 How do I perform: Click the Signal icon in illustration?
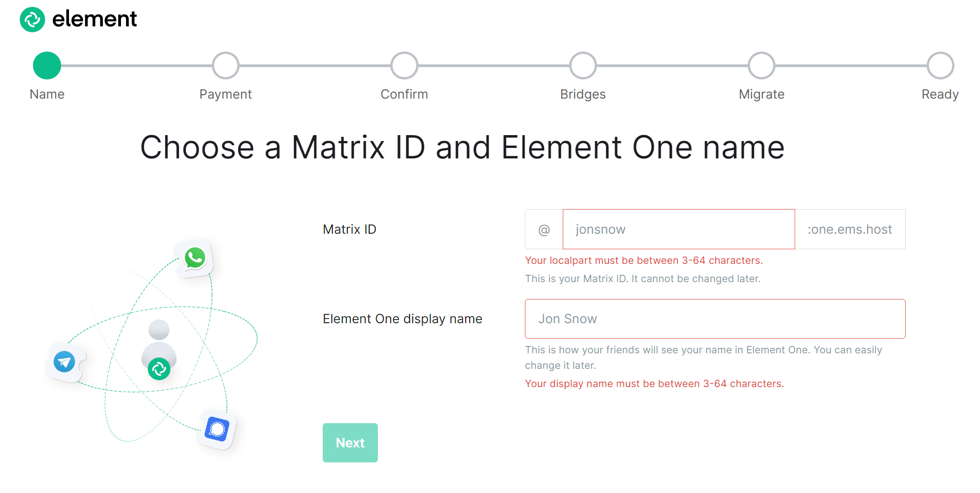(x=217, y=430)
